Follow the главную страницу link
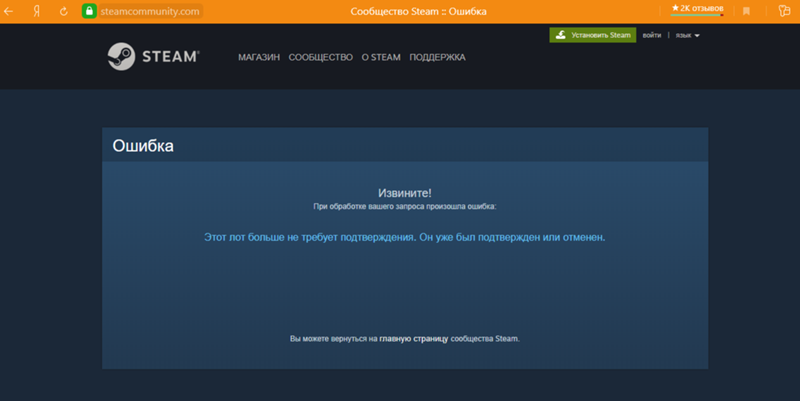800x401 pixels. tap(414, 339)
